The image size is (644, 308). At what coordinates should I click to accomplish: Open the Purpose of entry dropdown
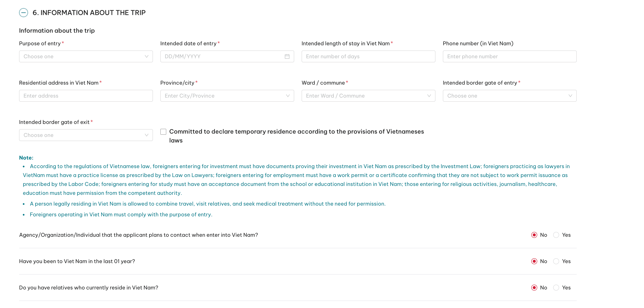[x=86, y=57]
